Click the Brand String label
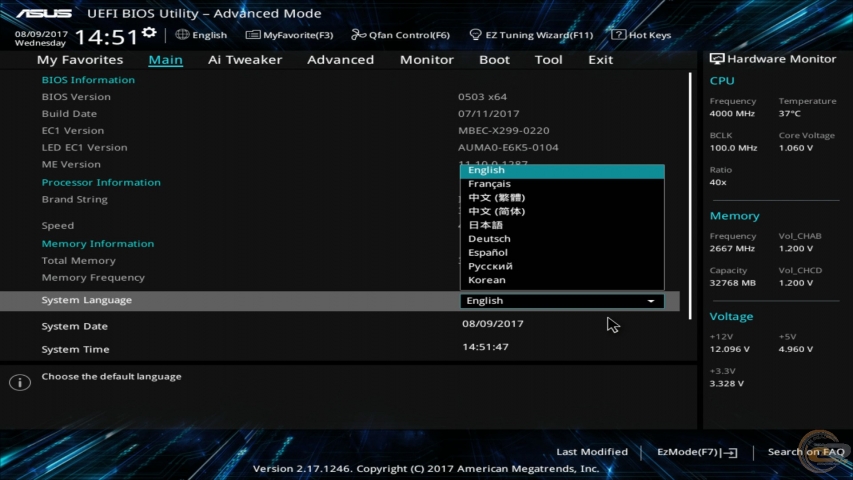Image resolution: width=853 pixels, height=480 pixels. click(75, 199)
